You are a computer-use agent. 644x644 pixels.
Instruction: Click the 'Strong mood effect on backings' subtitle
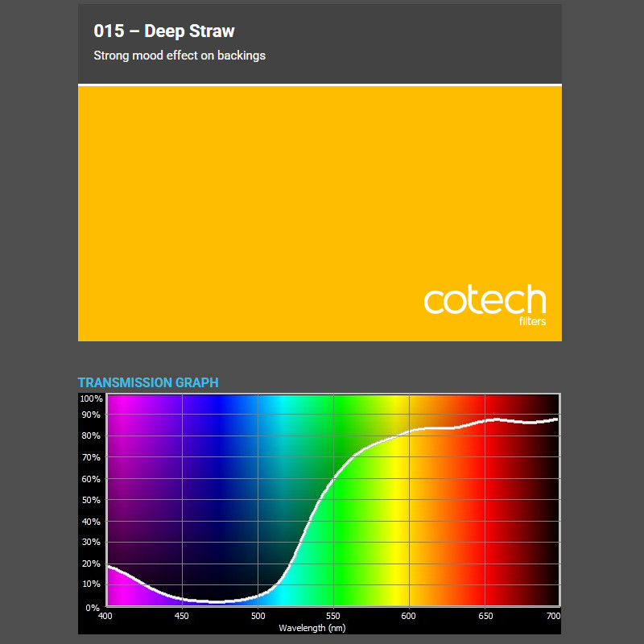(179, 56)
